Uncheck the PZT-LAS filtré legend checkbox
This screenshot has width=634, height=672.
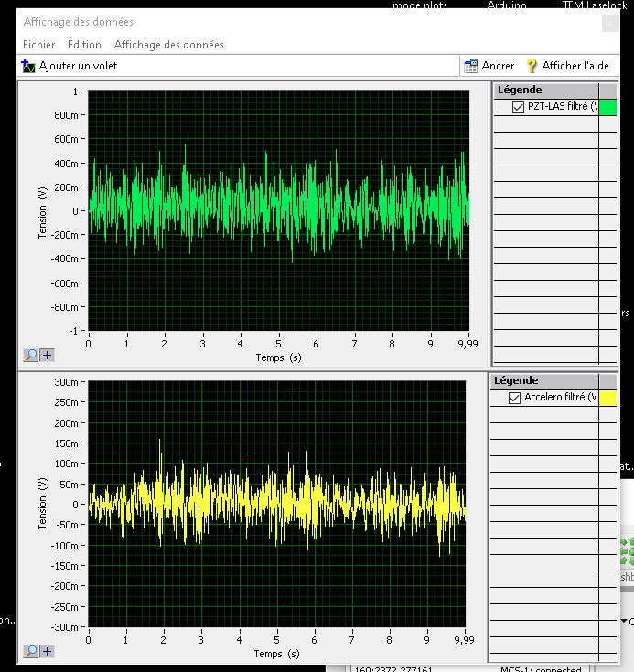[519, 107]
